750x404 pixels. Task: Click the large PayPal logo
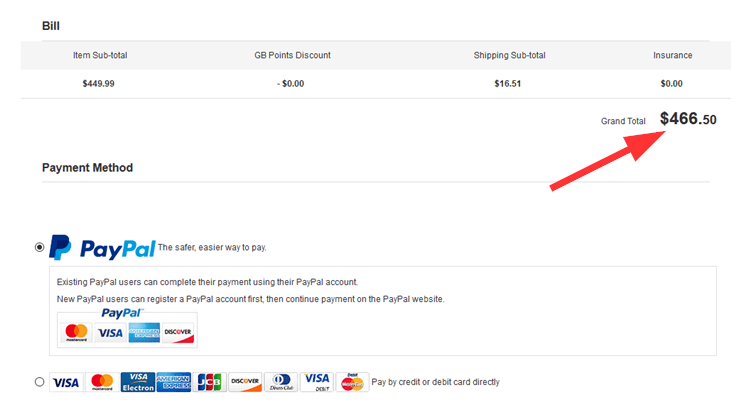pyautogui.click(x=102, y=247)
